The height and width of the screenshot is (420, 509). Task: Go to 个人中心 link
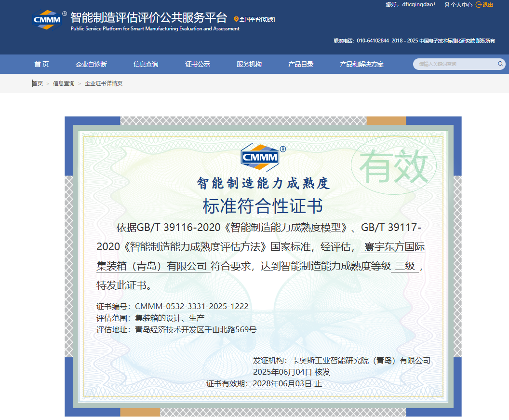click(x=461, y=5)
